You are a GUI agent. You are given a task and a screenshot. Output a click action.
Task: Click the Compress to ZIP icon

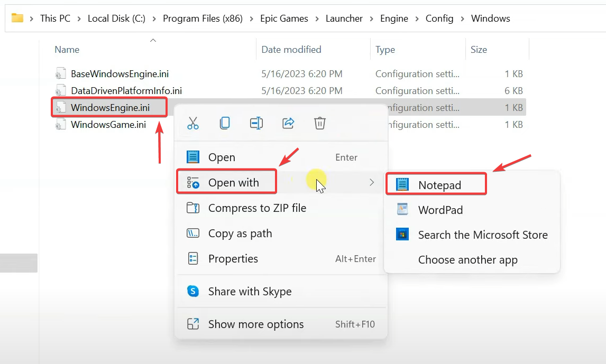click(193, 208)
